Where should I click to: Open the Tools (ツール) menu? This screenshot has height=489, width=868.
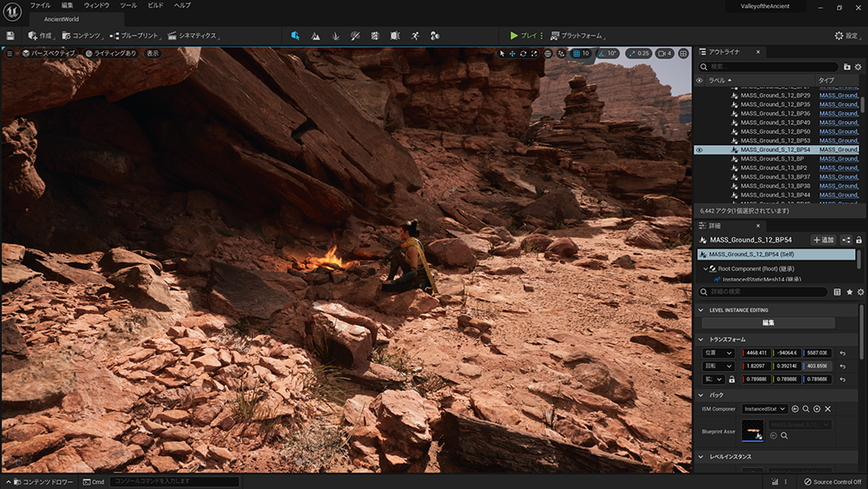point(128,5)
